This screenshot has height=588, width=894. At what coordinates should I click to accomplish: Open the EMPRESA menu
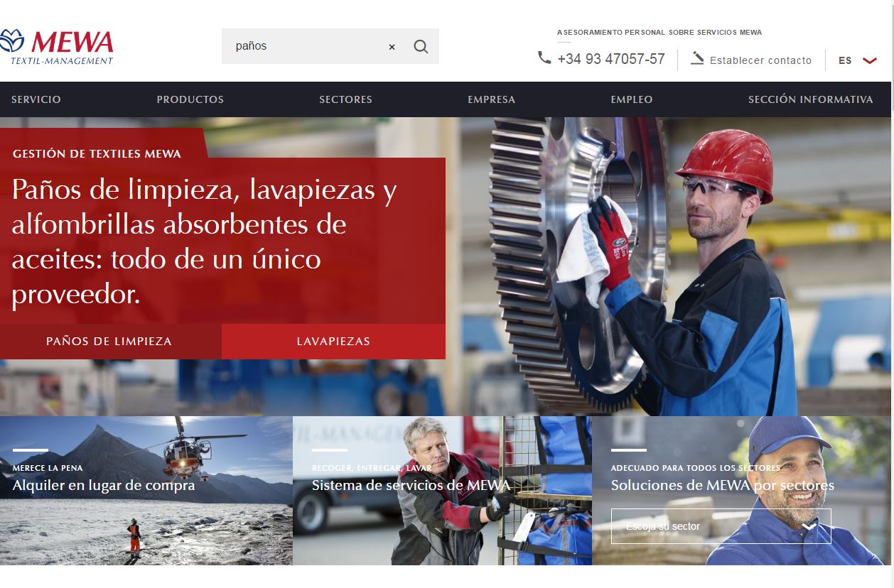click(491, 99)
